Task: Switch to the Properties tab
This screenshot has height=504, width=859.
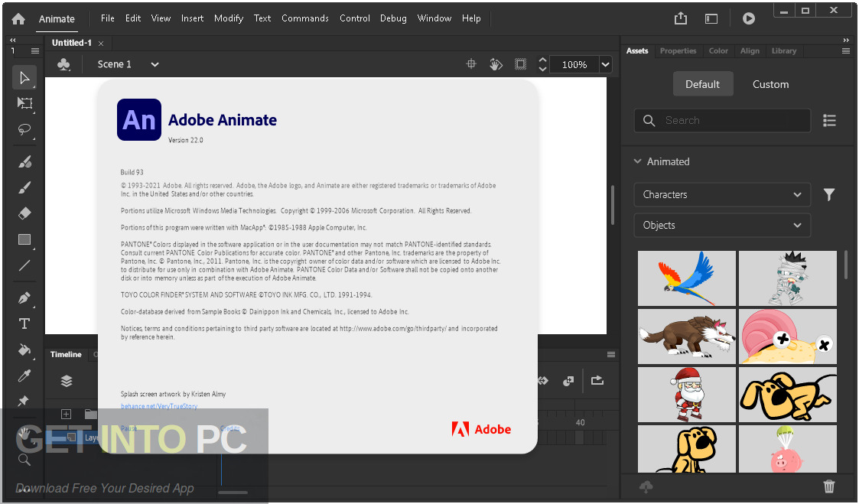Action: [x=678, y=50]
